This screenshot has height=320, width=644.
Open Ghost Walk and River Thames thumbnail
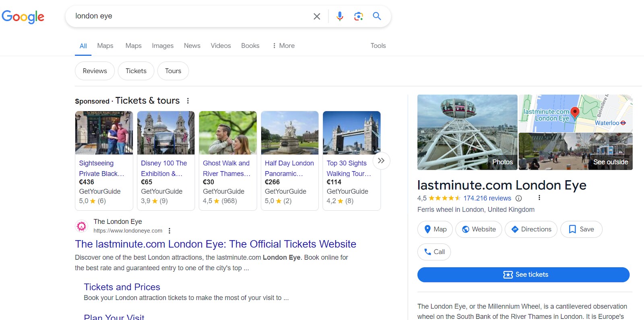click(x=228, y=133)
